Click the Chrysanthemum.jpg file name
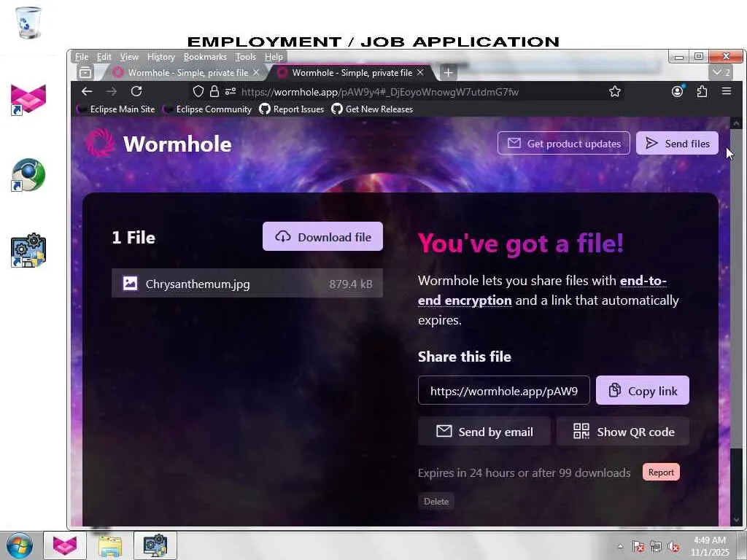The width and height of the screenshot is (747, 560). point(198,284)
